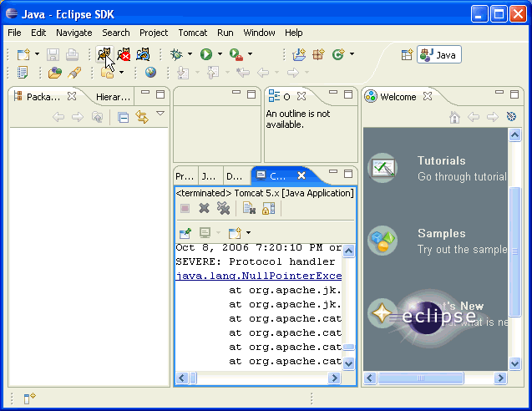Select the Java perspective button
Screen dimensions: 532x411
click(x=439, y=54)
